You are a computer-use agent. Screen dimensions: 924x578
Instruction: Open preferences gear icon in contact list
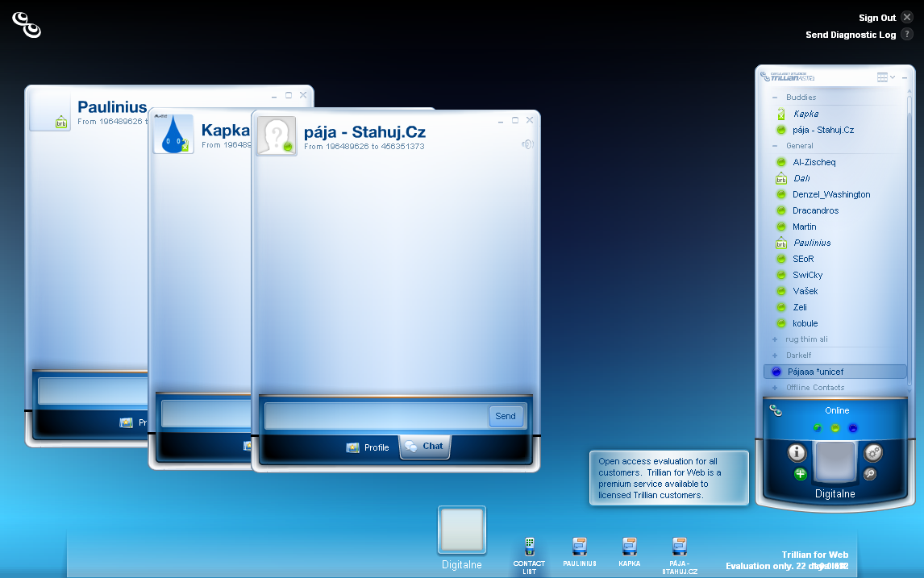pyautogui.click(x=872, y=452)
